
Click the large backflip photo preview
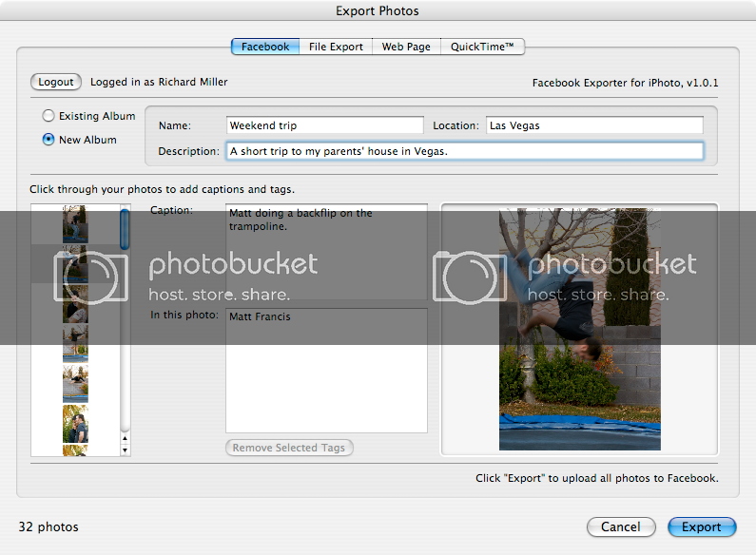579,329
